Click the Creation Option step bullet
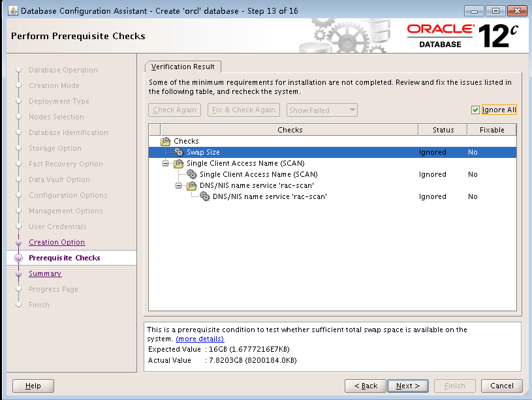Viewport: 532px width, 400px height. [19, 242]
